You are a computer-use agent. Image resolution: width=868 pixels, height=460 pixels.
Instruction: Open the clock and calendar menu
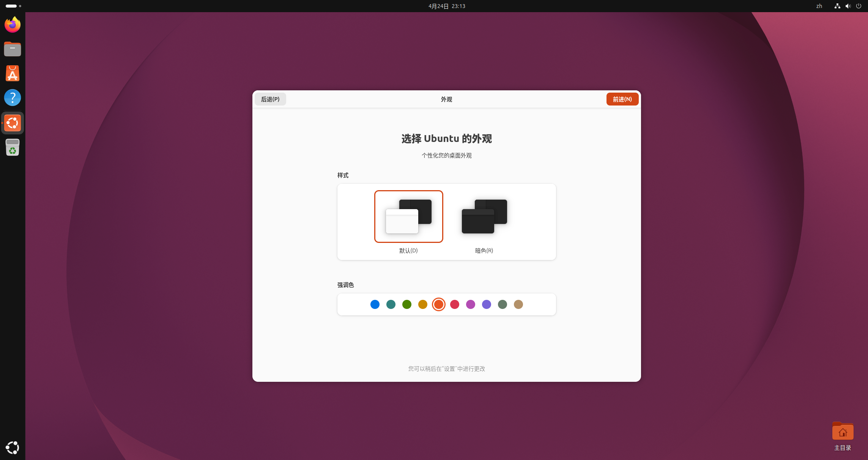click(x=447, y=6)
